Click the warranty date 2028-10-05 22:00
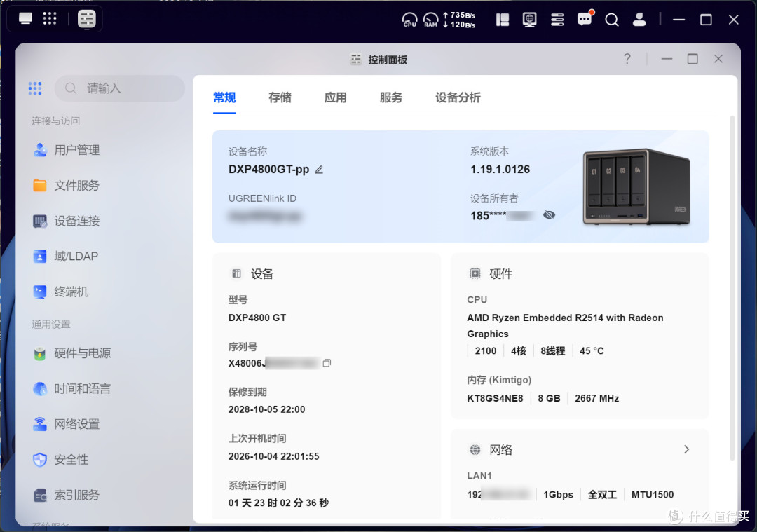The image size is (757, 532). click(x=266, y=409)
